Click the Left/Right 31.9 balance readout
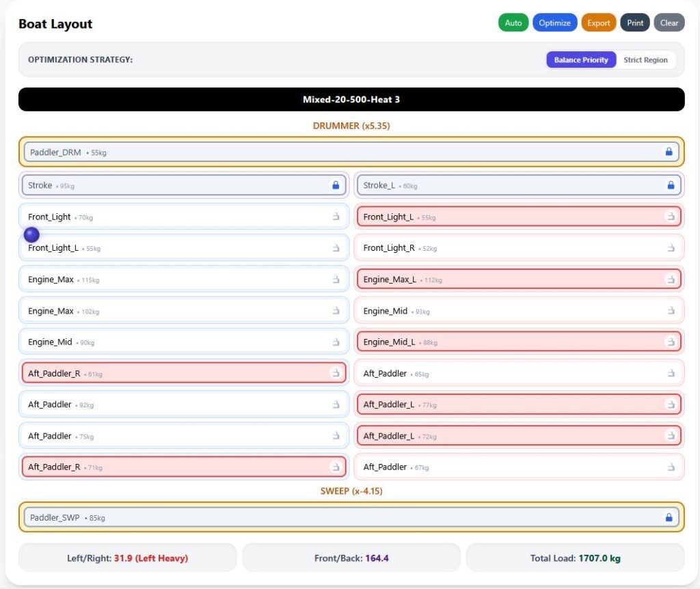Viewport: 700px width, 589px height. 127,558
